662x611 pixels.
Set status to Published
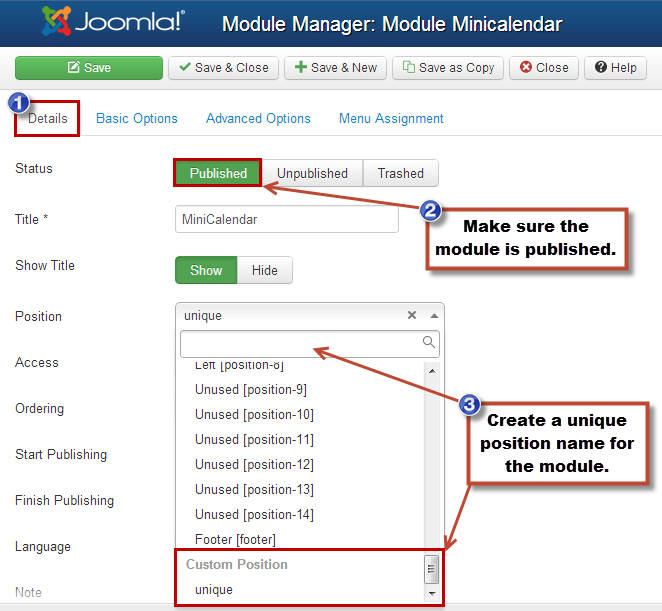pos(218,173)
